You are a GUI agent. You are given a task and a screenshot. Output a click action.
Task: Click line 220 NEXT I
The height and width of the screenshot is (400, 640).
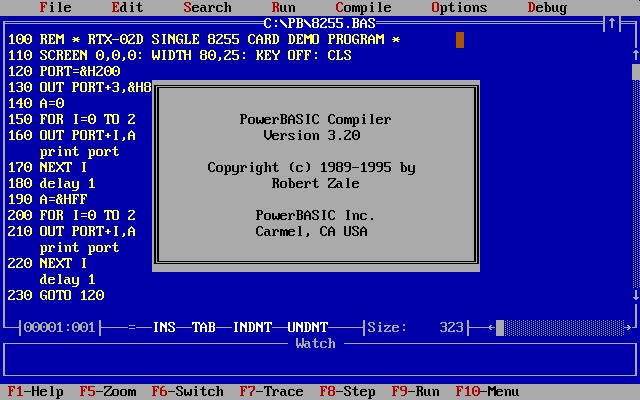click(47, 263)
